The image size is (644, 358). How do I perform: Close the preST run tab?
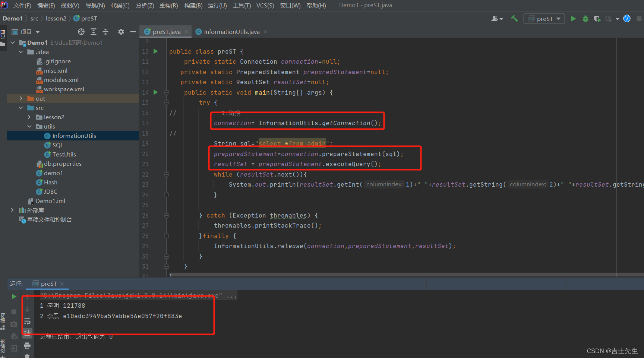tap(62, 284)
